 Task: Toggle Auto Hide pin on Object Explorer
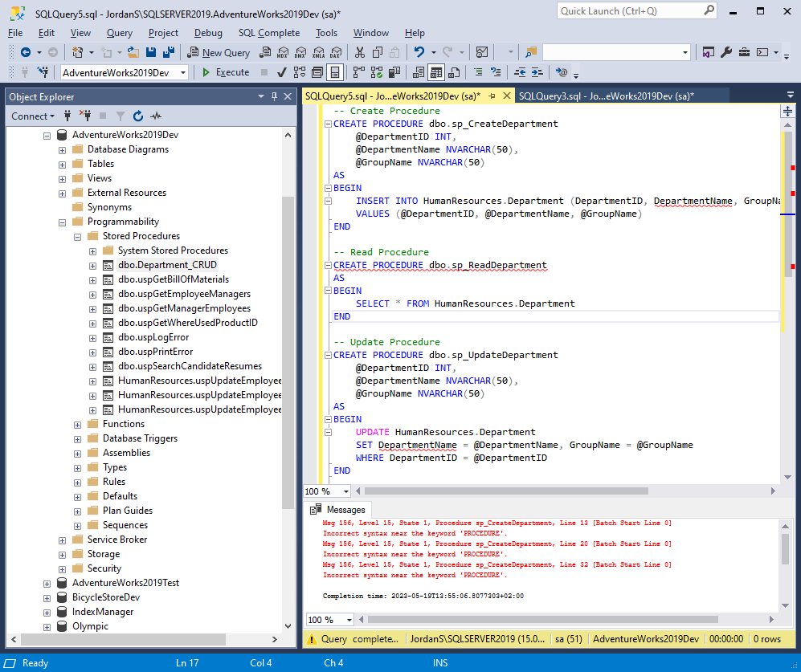[x=274, y=96]
